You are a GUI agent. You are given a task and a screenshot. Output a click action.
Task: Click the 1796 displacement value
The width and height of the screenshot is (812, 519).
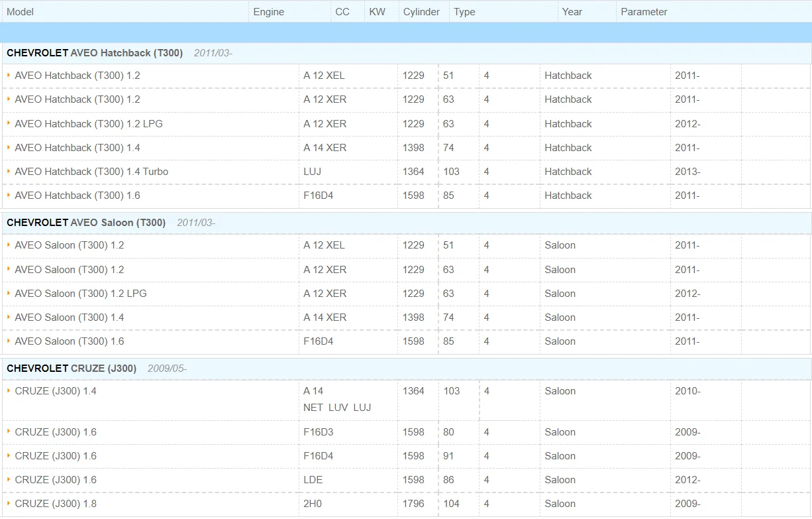pos(413,504)
